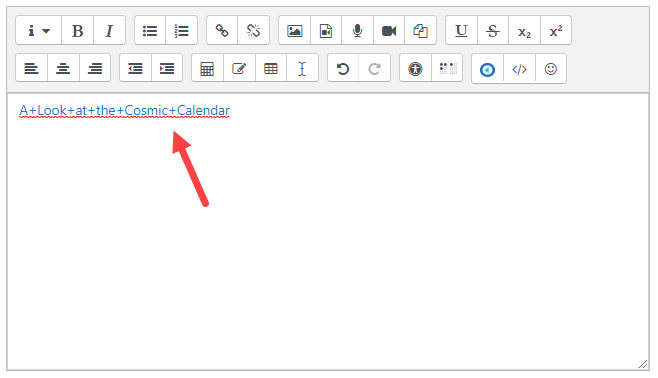
Task: Click the blue circle icon
Action: point(488,69)
